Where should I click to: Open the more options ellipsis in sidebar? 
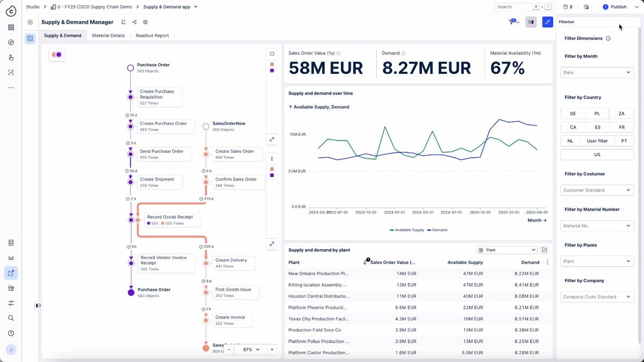coord(11,87)
